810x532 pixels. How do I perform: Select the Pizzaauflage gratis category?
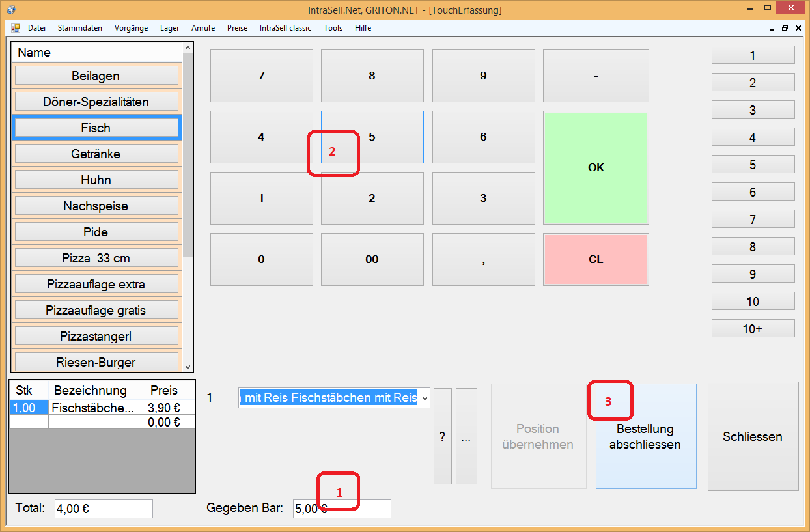96,310
